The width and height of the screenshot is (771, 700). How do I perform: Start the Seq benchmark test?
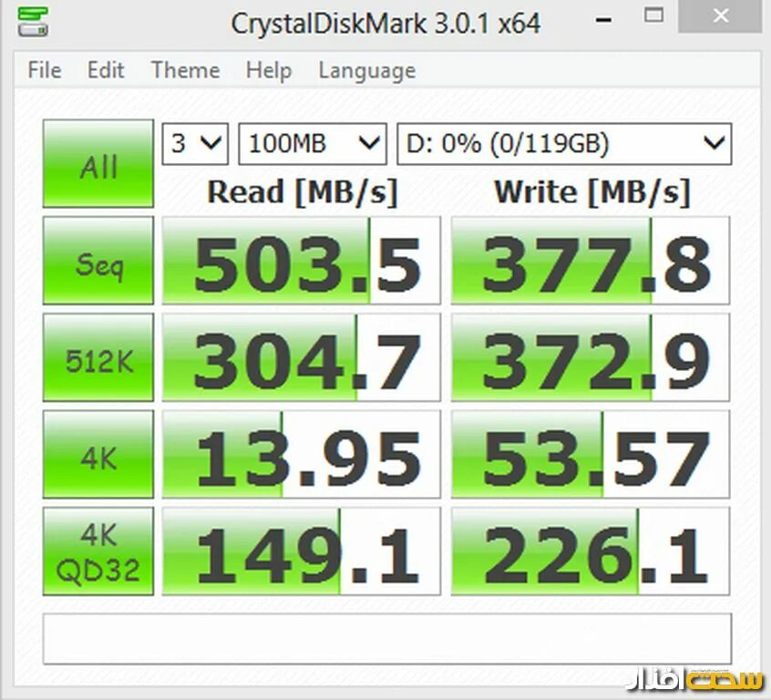pyautogui.click(x=98, y=261)
